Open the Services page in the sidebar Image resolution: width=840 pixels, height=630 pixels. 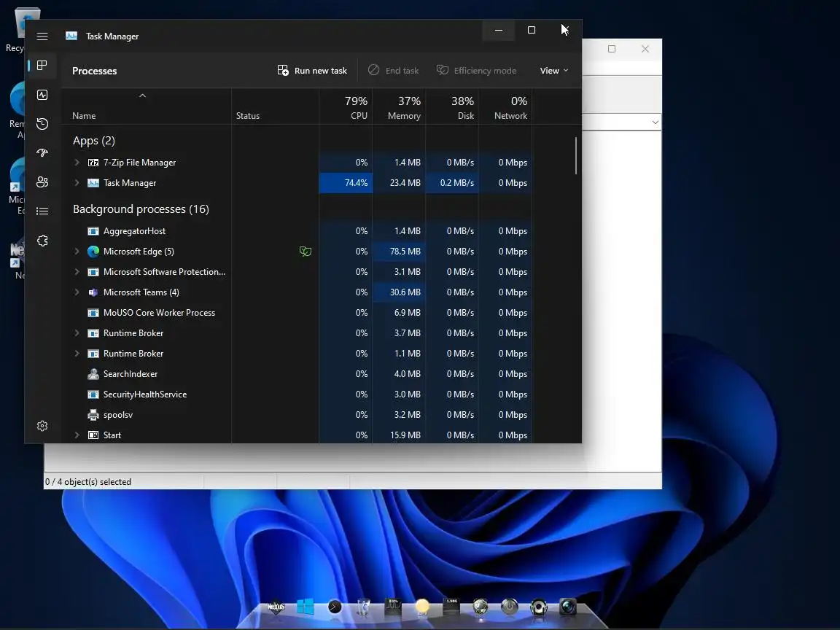pyautogui.click(x=42, y=241)
